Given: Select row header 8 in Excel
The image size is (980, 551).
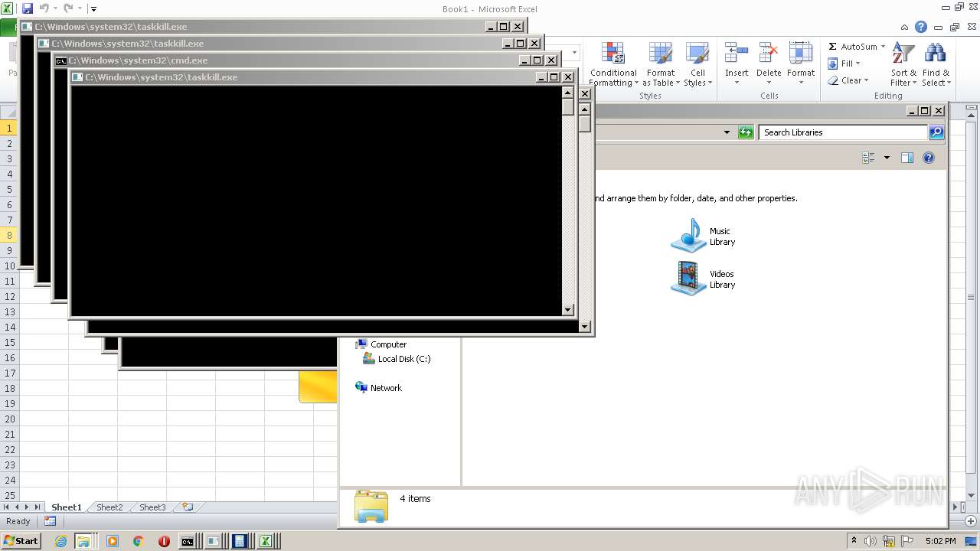Looking at the screenshot, I should [10, 235].
